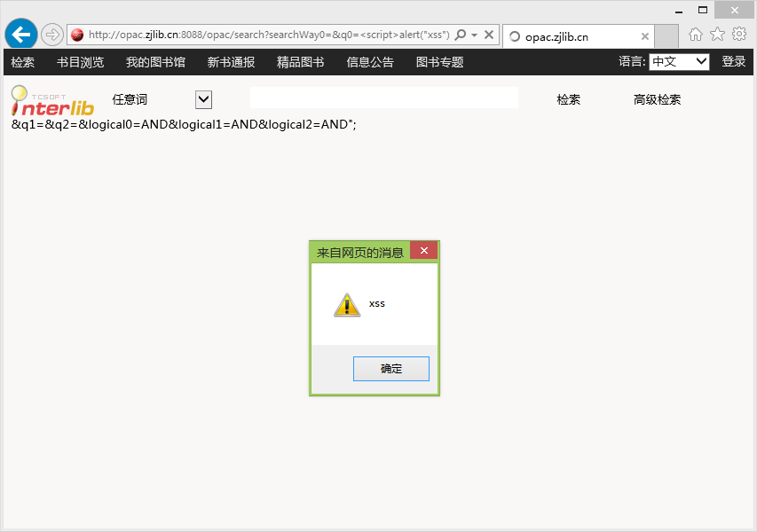Viewport: 757px width, 532px height.
Task: Click the browser Home icon
Action: pyautogui.click(x=695, y=35)
